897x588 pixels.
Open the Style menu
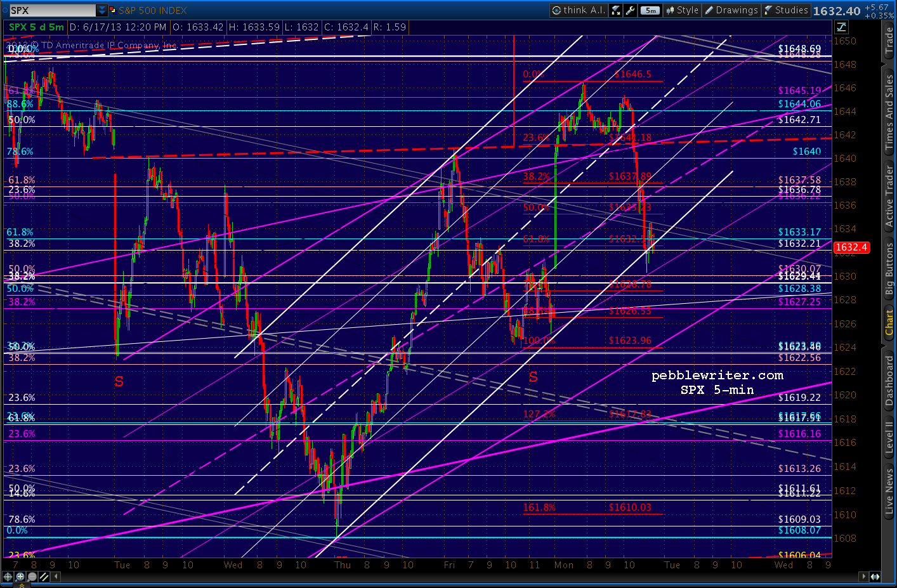pyautogui.click(x=681, y=10)
